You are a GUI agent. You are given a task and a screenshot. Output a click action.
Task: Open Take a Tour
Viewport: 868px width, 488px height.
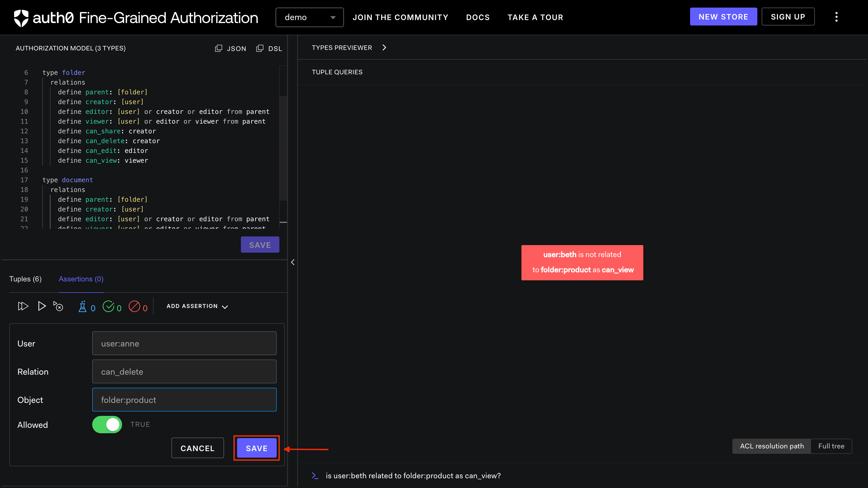[535, 17]
